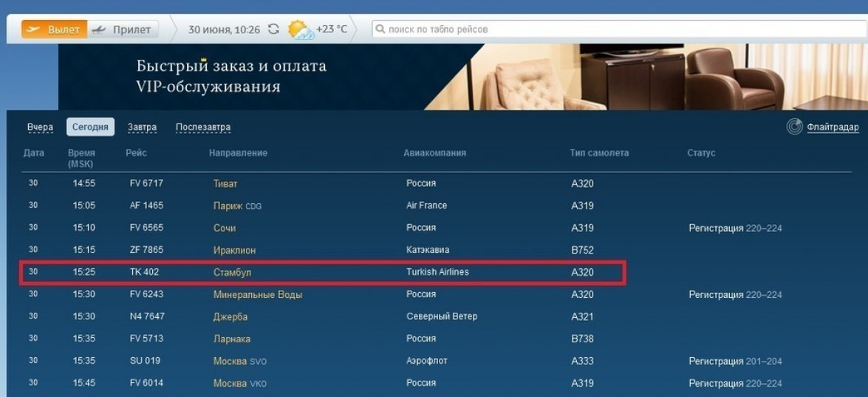Click the date and time 30 июня, 10:26
Screen dimensions: 868x397
224,30
